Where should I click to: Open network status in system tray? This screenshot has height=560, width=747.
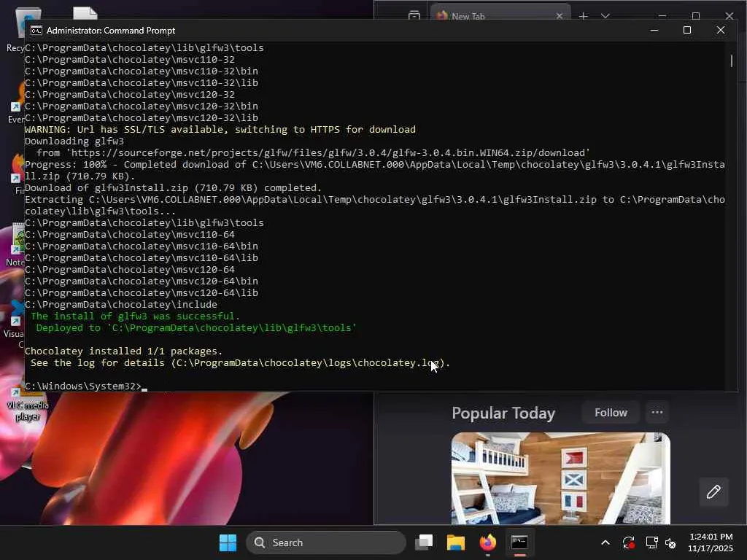coord(651,542)
